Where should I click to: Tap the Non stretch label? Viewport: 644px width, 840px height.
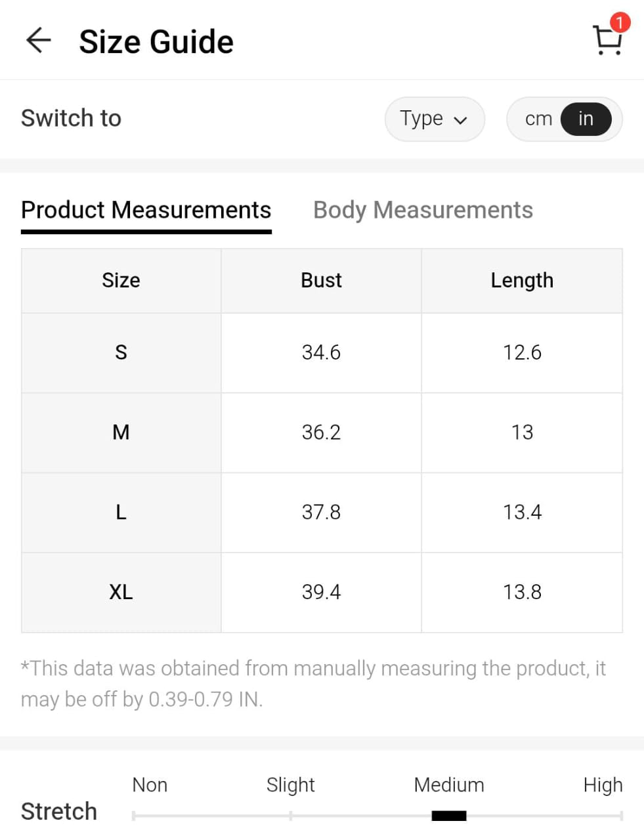coord(150,785)
